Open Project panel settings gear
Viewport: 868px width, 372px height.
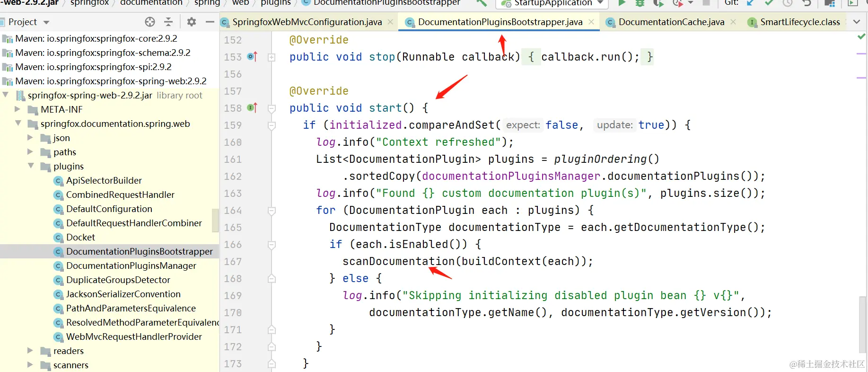(192, 22)
